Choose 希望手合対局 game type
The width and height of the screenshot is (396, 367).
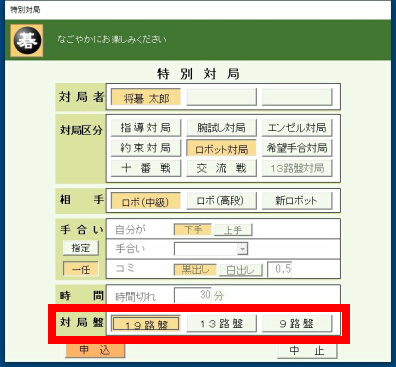pos(297,148)
